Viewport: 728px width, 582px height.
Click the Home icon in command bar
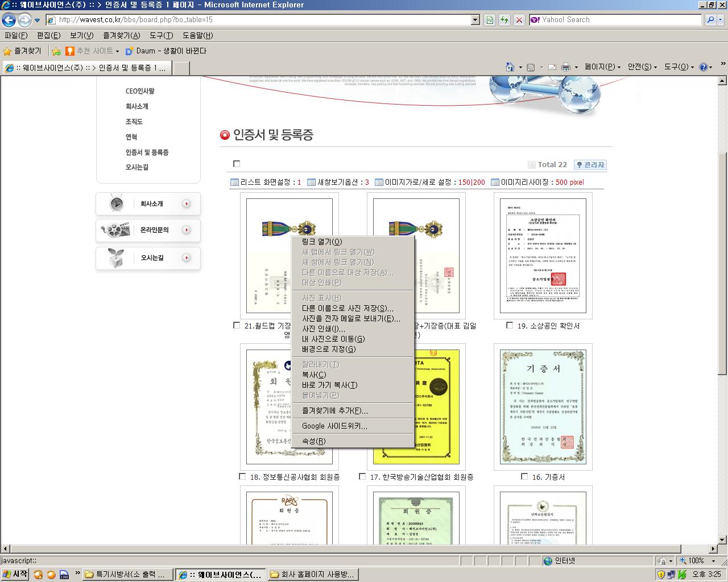510,67
